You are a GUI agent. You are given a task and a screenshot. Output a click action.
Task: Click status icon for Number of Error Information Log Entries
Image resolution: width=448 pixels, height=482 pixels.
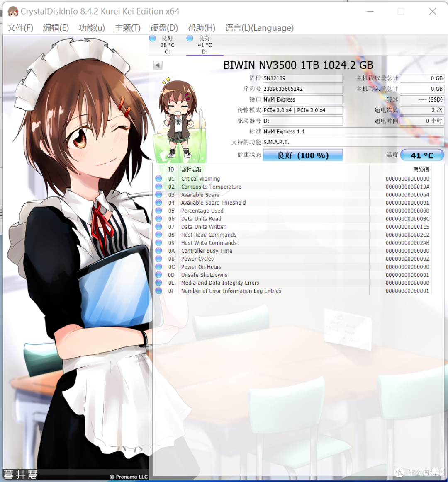158,291
